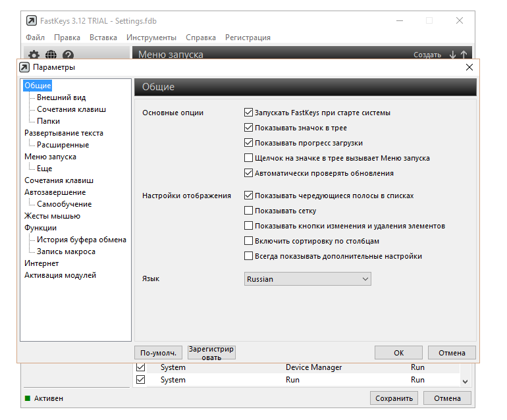The image size is (507, 420).
Task: Select Самообучение tree item
Action: (64, 204)
